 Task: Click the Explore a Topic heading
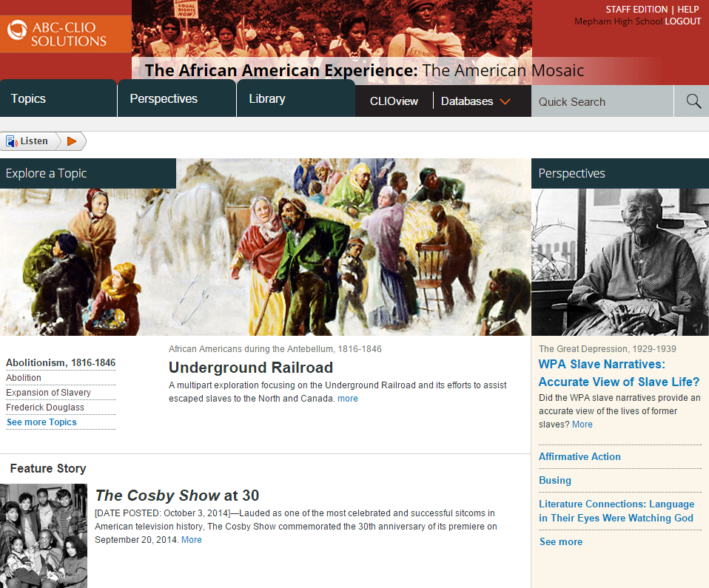click(x=88, y=173)
